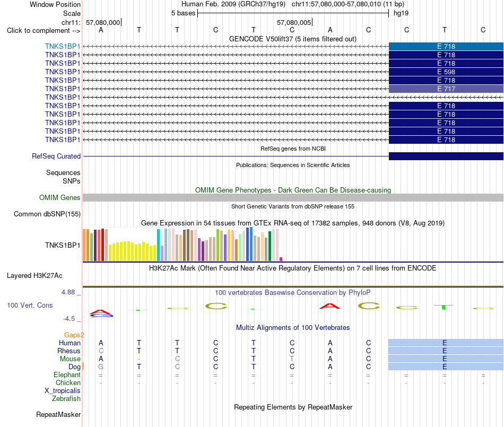
Task: Select the Chicken species label
Action: pyautogui.click(x=68, y=382)
